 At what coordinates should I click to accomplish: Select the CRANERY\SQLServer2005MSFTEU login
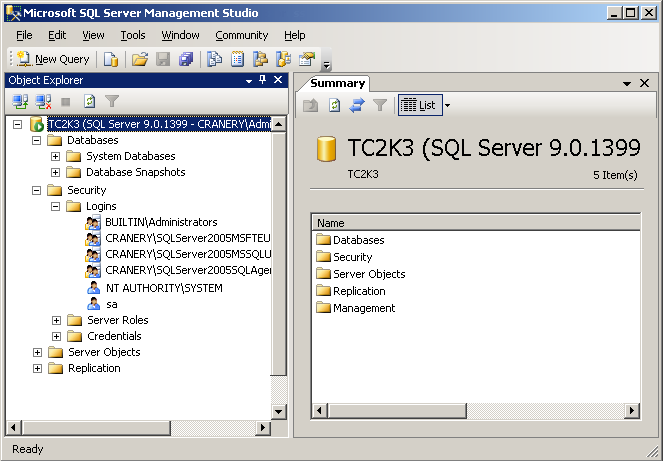tap(188, 238)
